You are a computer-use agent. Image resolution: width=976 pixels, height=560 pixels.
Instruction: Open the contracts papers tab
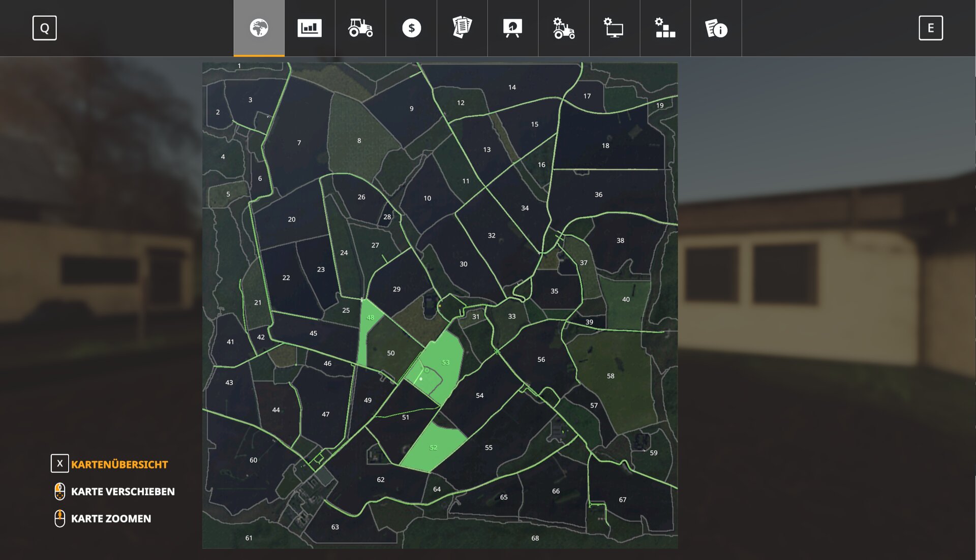[462, 28]
